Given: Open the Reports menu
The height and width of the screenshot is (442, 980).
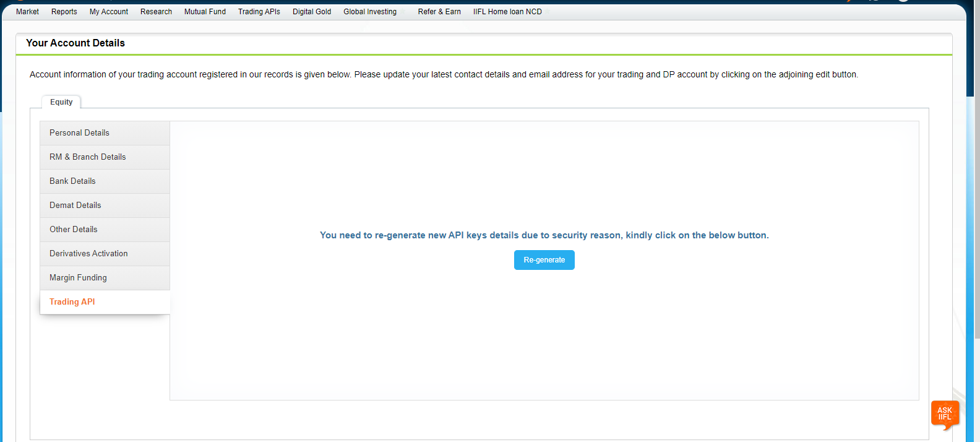Looking at the screenshot, I should tap(64, 12).
